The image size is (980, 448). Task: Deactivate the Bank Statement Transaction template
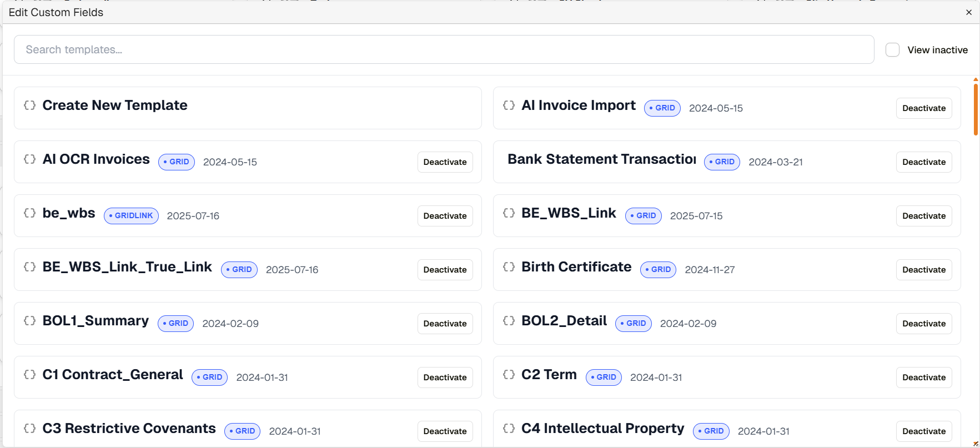(924, 162)
